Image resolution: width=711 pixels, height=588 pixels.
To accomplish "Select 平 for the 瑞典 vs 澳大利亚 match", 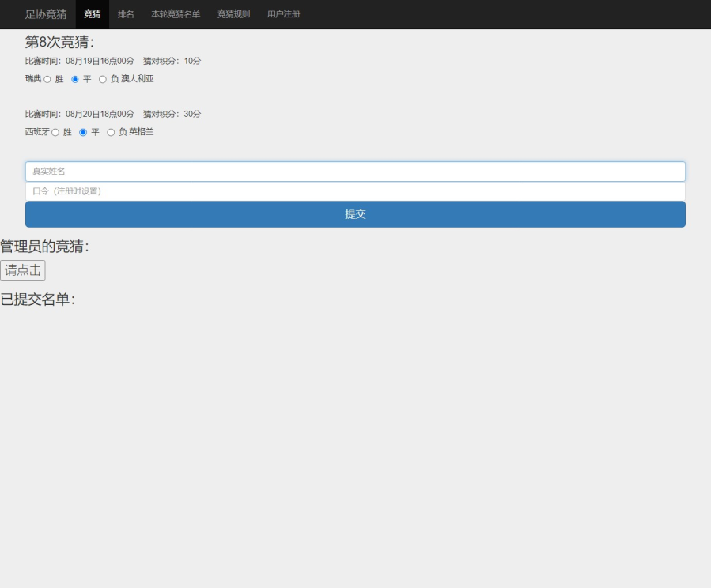I will [75, 79].
